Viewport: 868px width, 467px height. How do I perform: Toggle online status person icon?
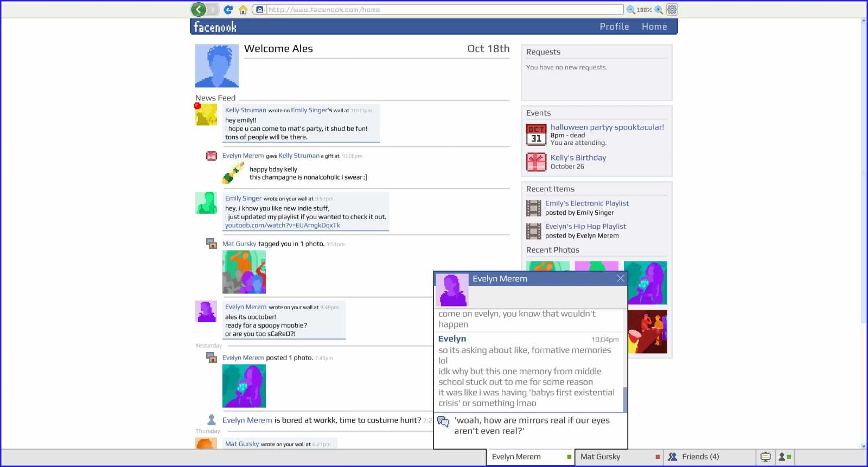784,457
